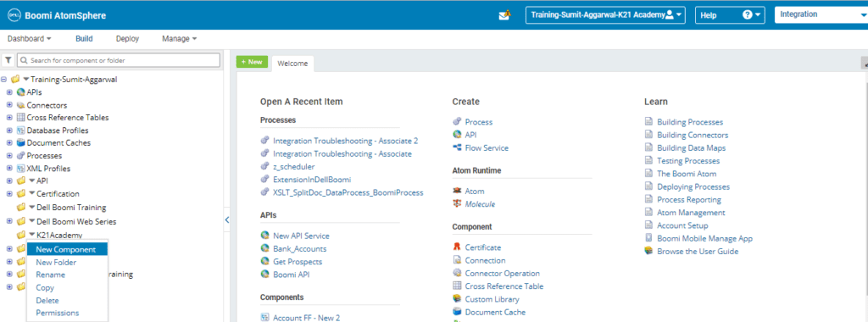Click the Boomi AtomSphere logo icon
868x322 pixels.
coord(14,15)
